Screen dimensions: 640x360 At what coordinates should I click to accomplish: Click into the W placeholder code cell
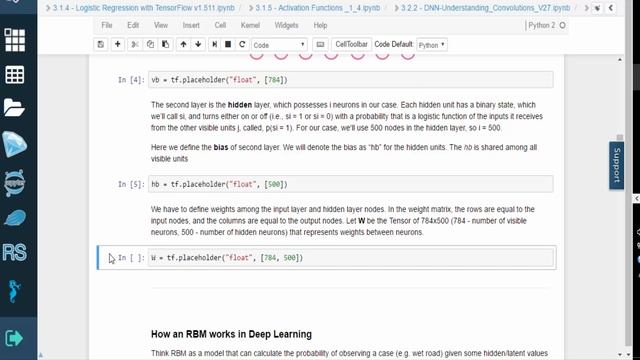(351, 258)
